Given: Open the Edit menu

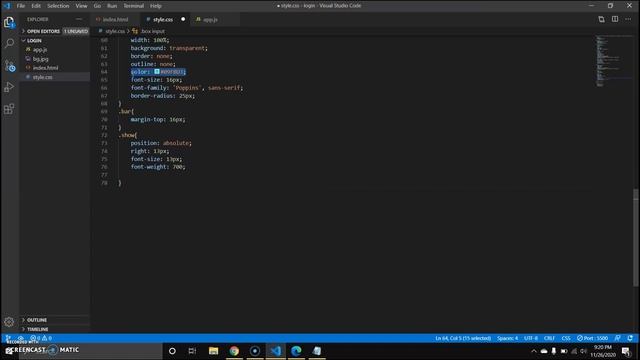Looking at the screenshot, I should click(36, 6).
